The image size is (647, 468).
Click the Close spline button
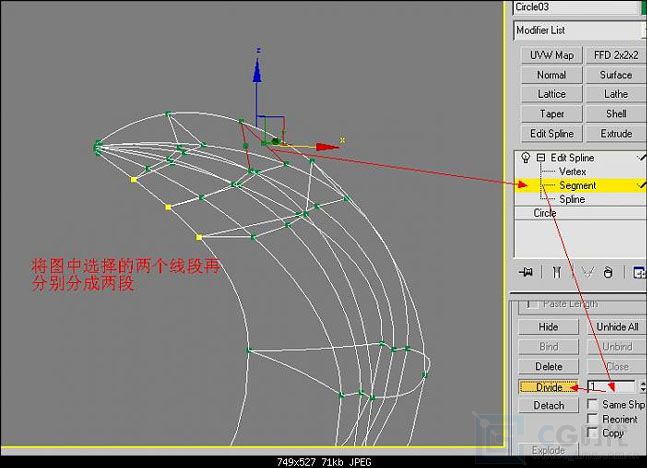(x=617, y=366)
